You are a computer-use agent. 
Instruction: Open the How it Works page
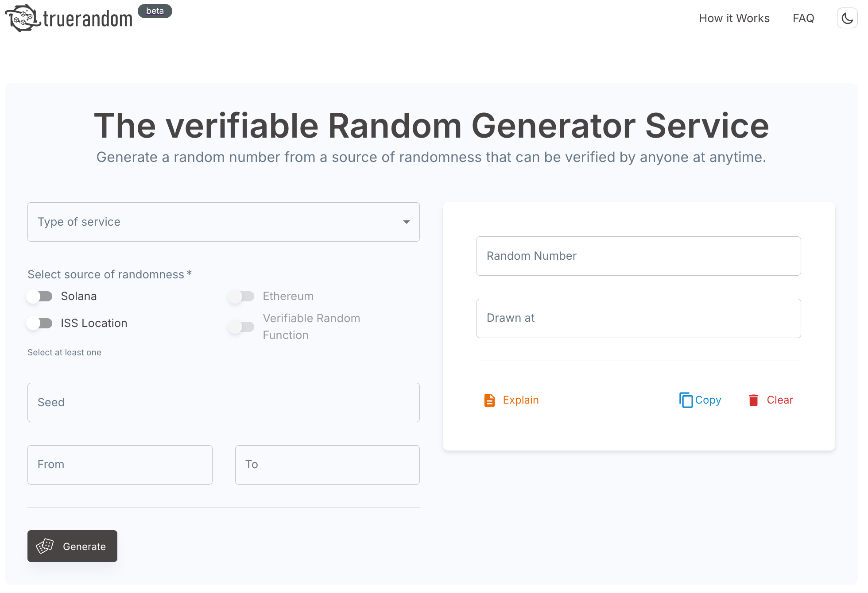point(734,18)
